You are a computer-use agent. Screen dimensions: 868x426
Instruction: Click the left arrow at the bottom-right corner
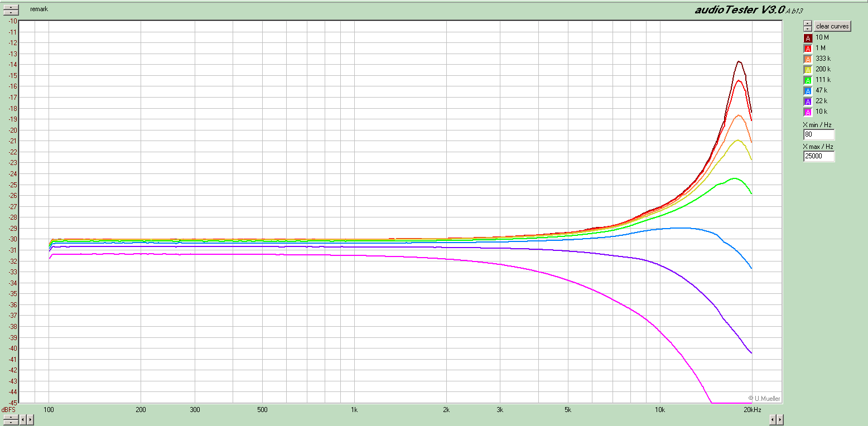coord(773,419)
